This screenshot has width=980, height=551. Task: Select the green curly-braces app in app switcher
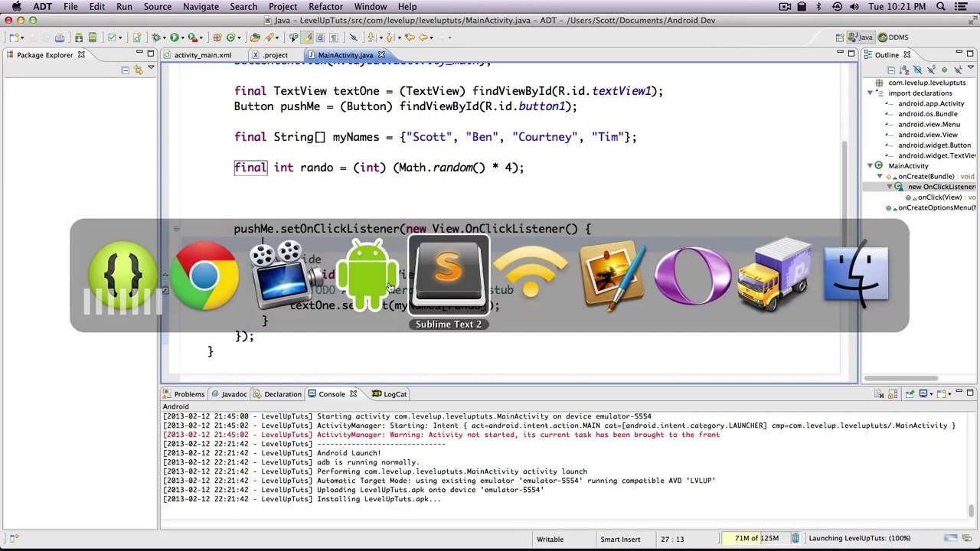122,275
